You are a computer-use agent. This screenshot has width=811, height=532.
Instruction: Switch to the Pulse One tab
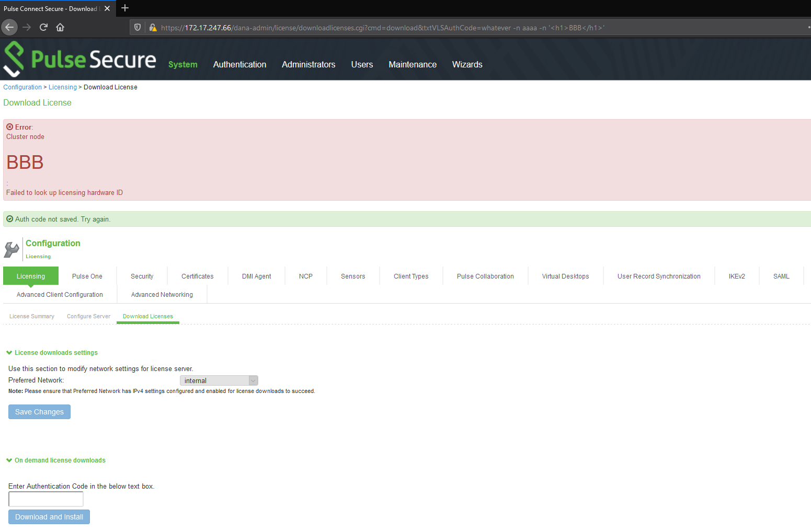(87, 276)
